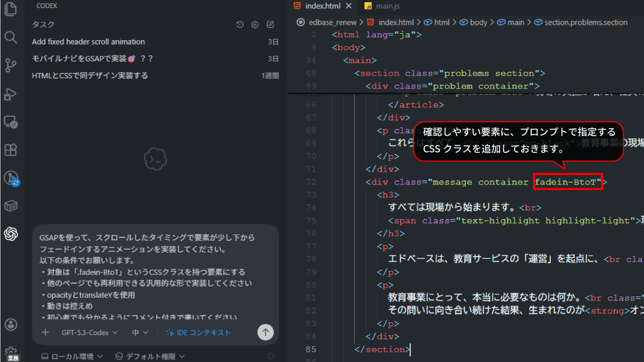Open the GPT-5.3-Codex model dropdown
This screenshot has width=644, height=362.
click(x=89, y=333)
